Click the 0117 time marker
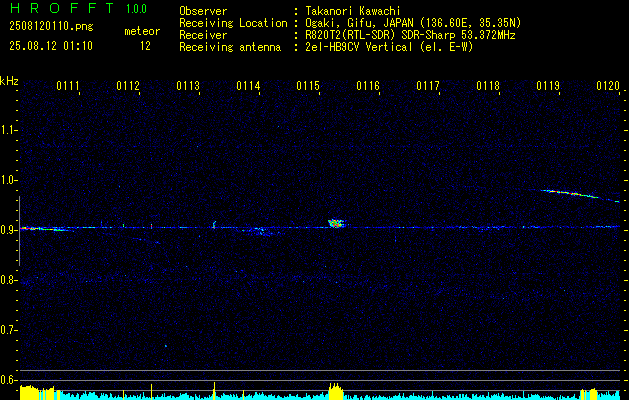629x400 pixels. coord(428,86)
